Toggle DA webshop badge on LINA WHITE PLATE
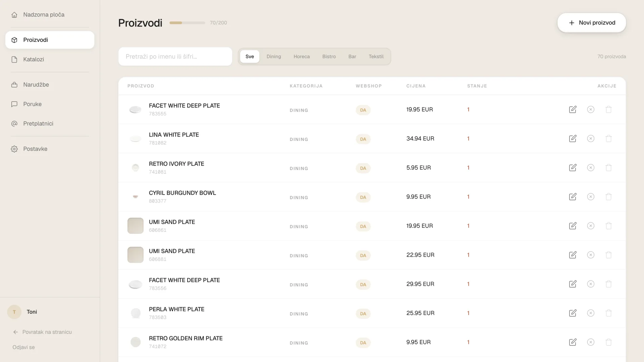Screen dimensions: 644x362 (363, 139)
